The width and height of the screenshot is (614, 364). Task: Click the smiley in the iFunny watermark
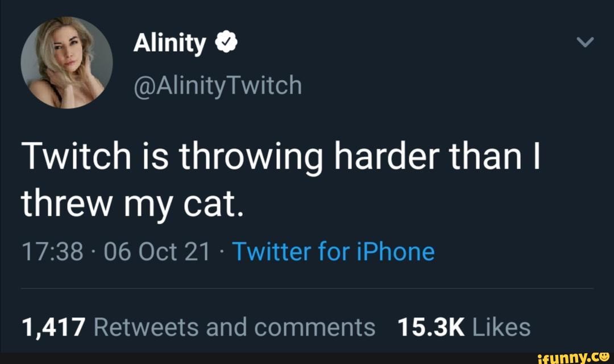[604, 357]
